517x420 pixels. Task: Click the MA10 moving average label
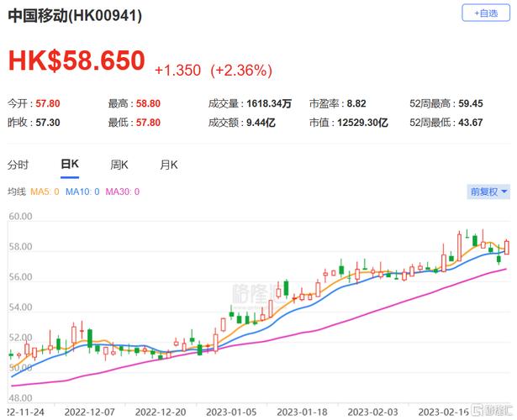[x=82, y=192]
